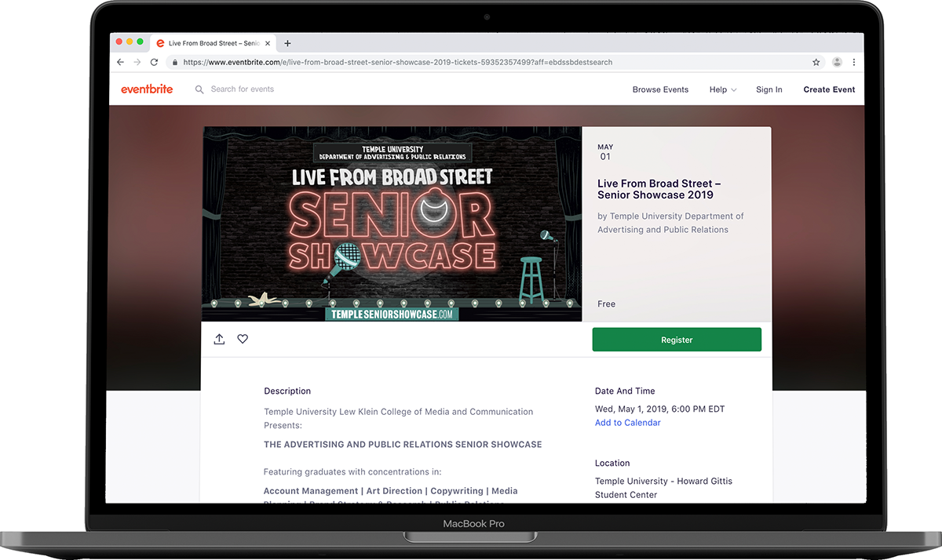Viewport: 942px width, 560px height.
Task: Bookmark the page with star icon
Action: 816,62
